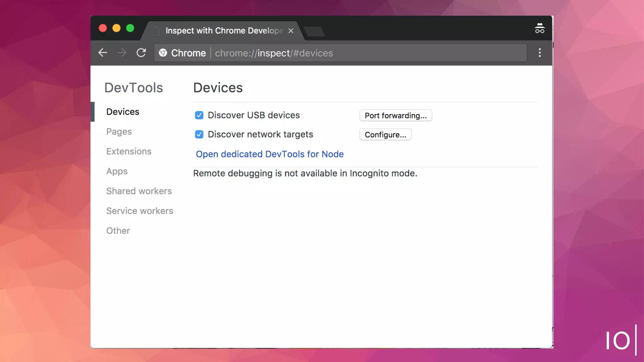The image size is (644, 362).
Task: Open the Chrome three-dot menu
Action: tap(540, 53)
